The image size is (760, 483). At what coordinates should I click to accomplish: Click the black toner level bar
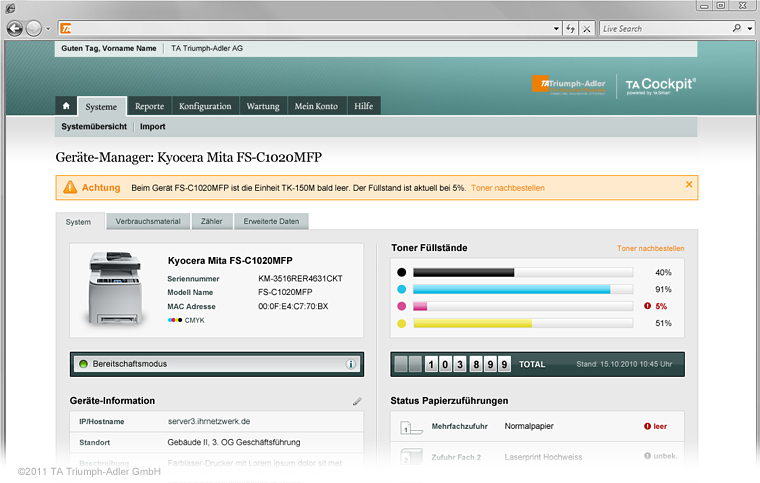coord(523,272)
